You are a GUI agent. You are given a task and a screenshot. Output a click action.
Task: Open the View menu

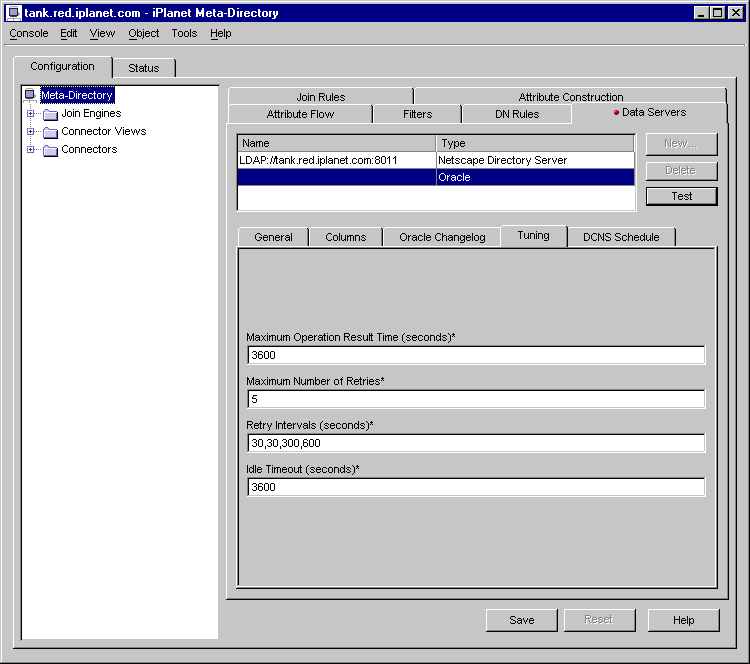tap(102, 33)
